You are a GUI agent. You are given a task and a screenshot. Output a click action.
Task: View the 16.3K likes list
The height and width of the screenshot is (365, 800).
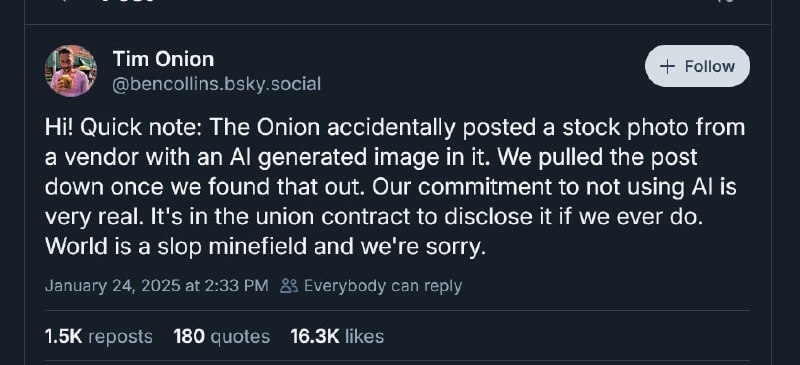(337, 336)
